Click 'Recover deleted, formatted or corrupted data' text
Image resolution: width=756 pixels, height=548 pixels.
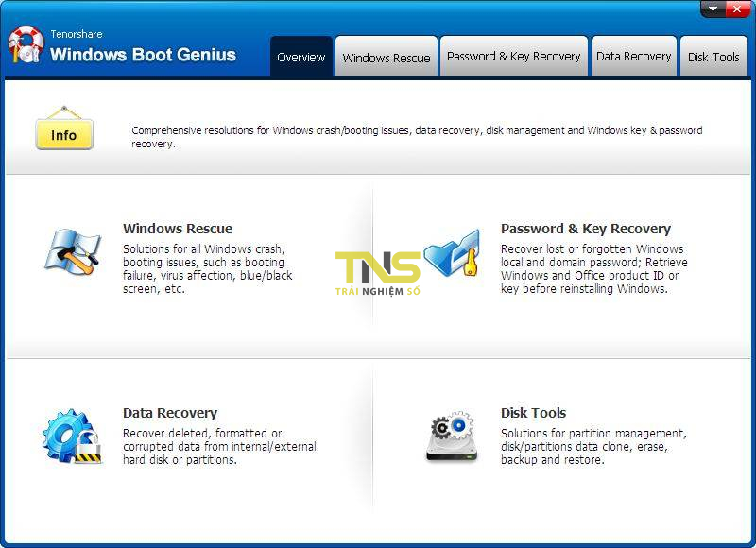pos(219,446)
